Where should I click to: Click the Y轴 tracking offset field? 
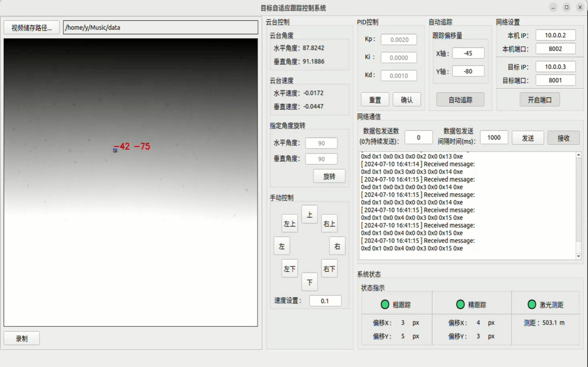[x=468, y=71]
